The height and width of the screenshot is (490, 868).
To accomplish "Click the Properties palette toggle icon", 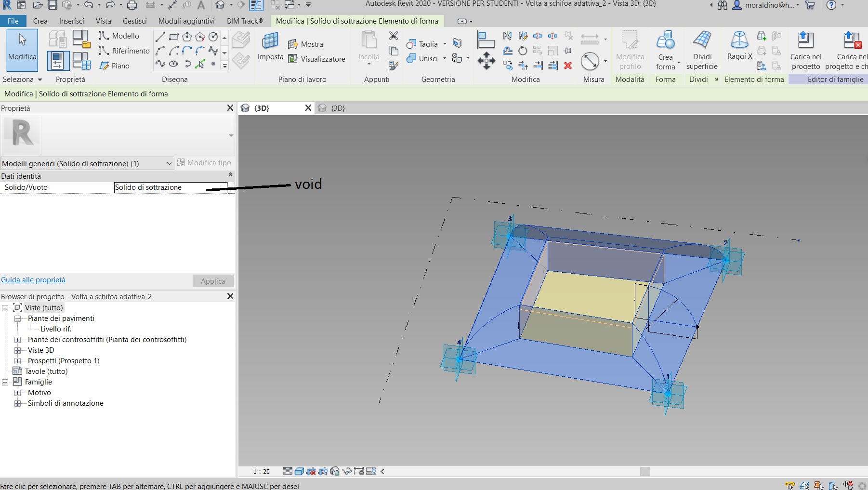I will tap(58, 61).
